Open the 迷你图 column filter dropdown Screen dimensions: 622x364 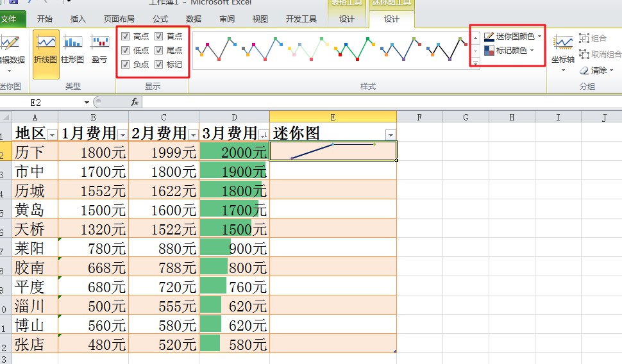point(391,135)
